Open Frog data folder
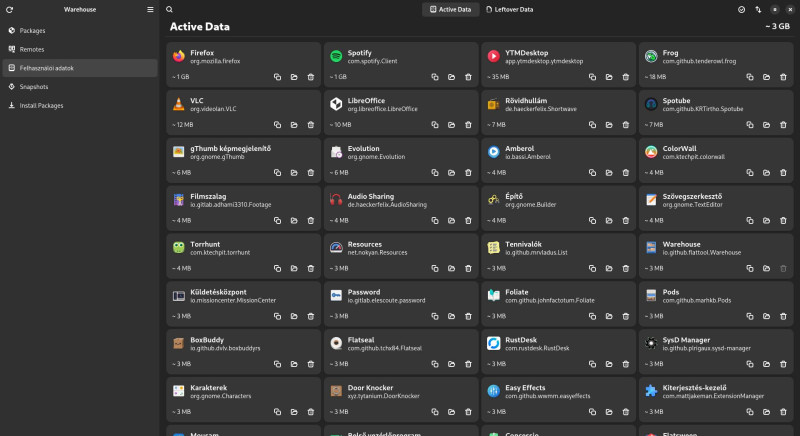The height and width of the screenshot is (436, 800). tap(767, 77)
